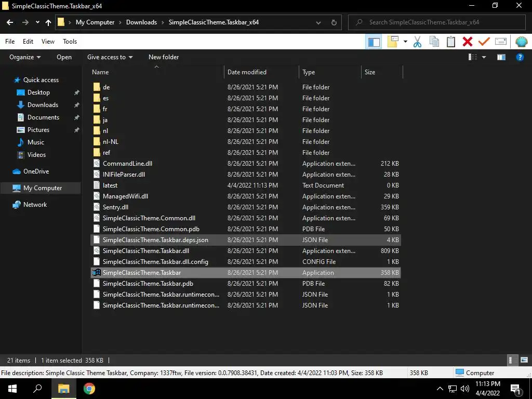Select SimpleClassicTheme.Taskbar.dll.config file

[x=155, y=262]
